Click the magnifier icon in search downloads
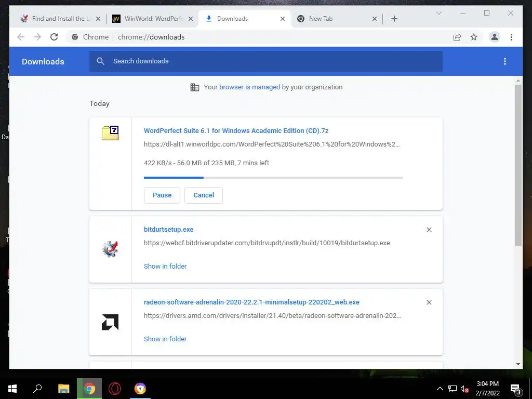Screen dimensions: 532x399 [x=100, y=61]
